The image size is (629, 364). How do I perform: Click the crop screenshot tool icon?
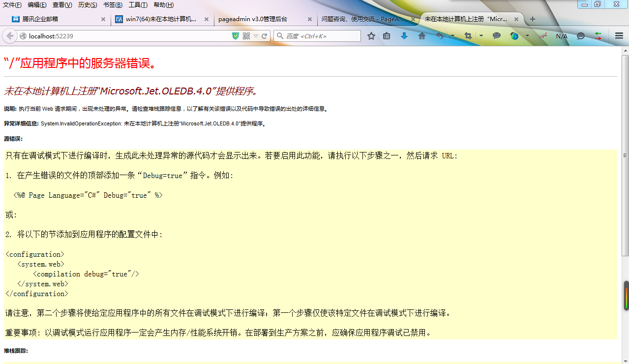point(468,36)
